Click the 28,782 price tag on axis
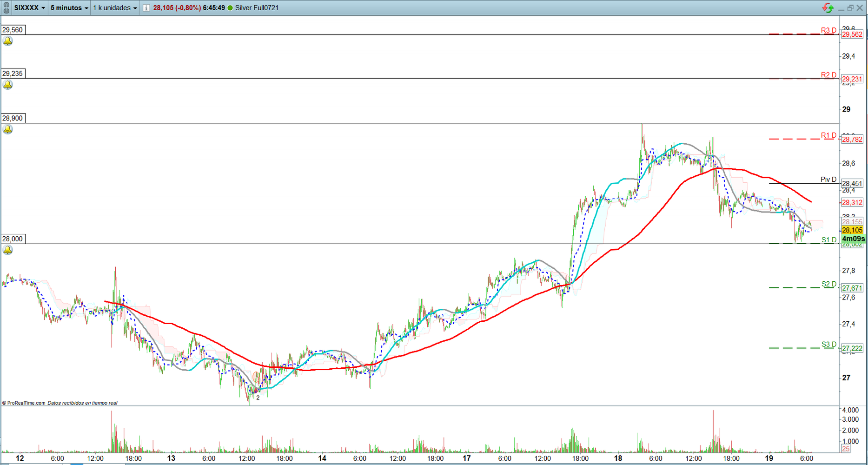 [x=852, y=139]
